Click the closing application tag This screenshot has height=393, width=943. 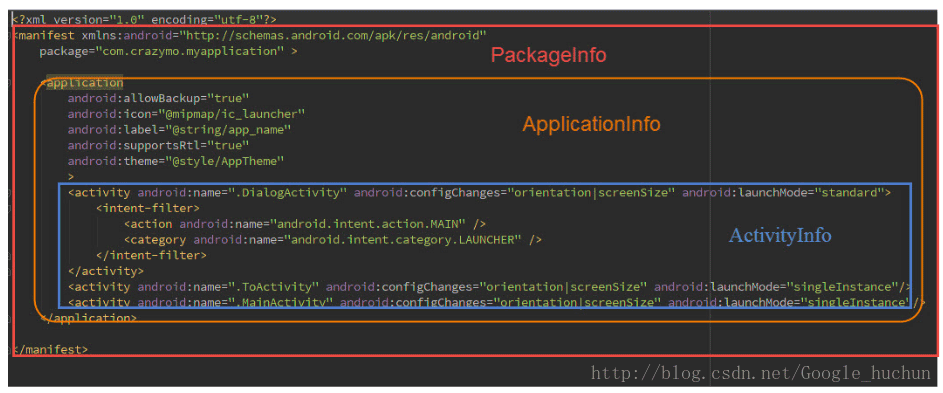click(89, 318)
